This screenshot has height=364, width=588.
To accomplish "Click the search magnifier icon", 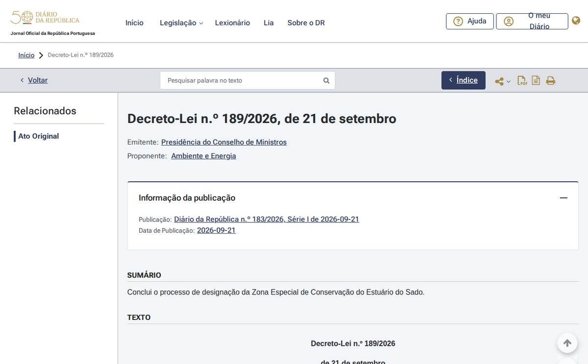I will (326, 80).
